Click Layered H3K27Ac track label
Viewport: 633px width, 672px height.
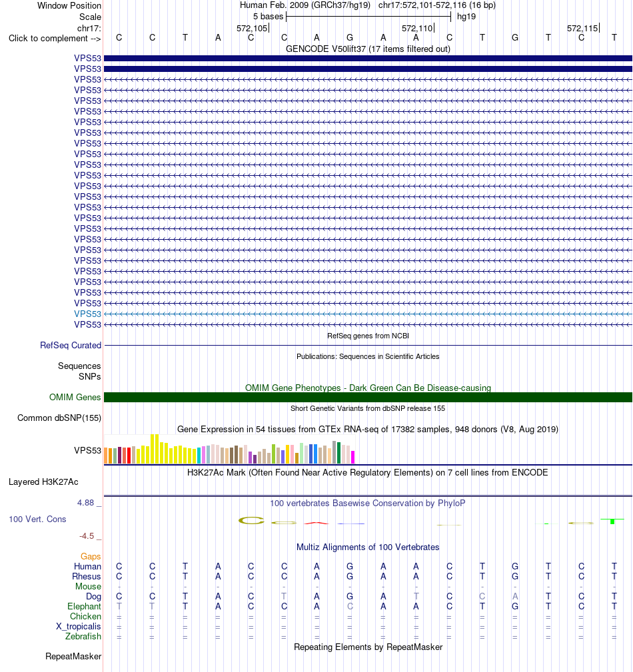43,482
